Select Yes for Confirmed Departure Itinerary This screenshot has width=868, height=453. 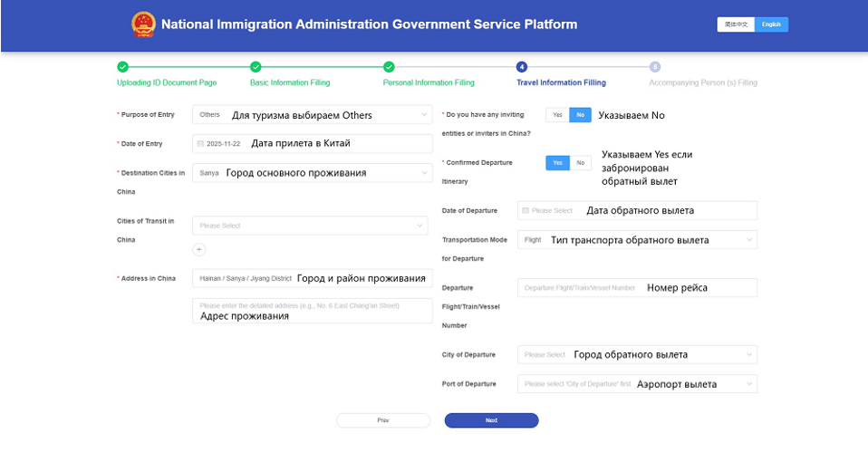coord(557,163)
